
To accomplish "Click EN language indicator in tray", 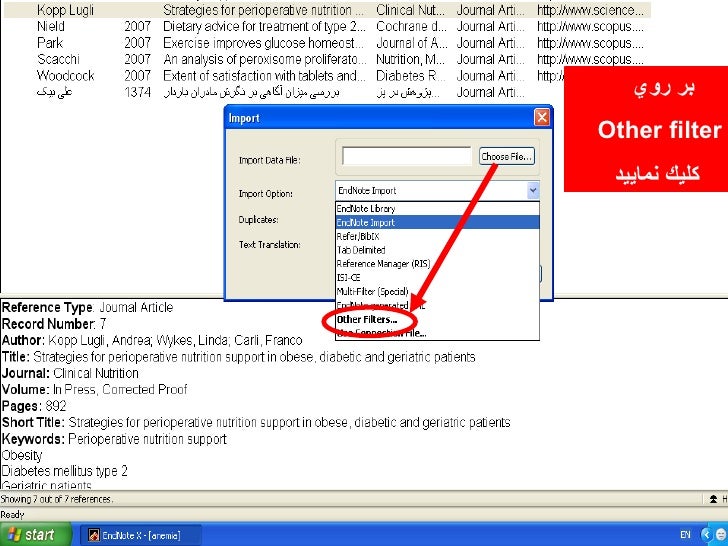I will click(x=685, y=535).
